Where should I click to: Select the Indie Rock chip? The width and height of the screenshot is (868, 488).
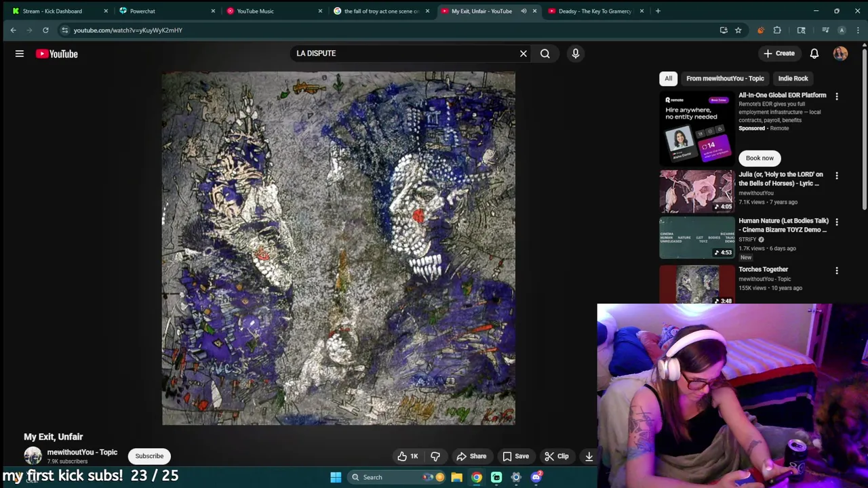(x=793, y=79)
